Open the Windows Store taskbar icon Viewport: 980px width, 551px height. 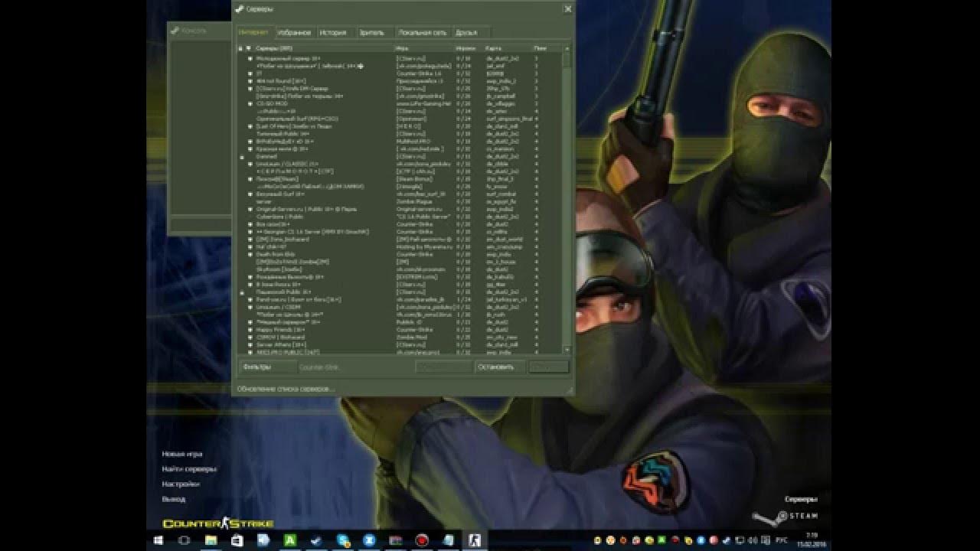click(x=237, y=540)
